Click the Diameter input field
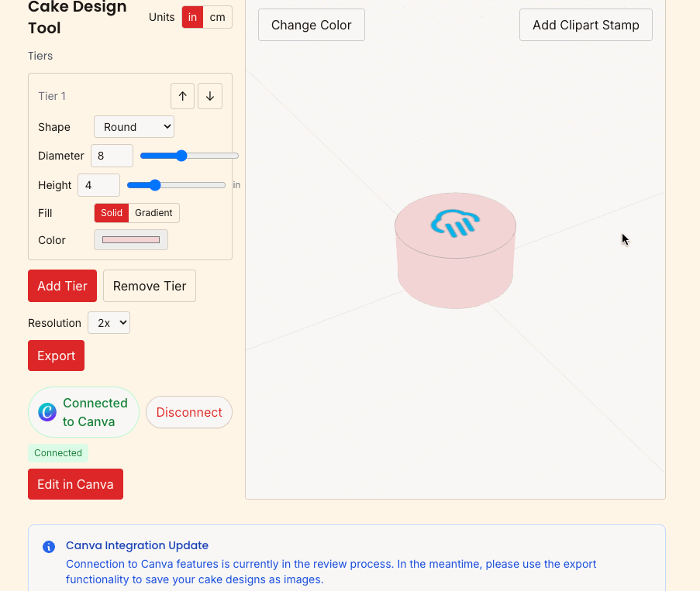The width and height of the screenshot is (700, 591). pyautogui.click(x=112, y=156)
